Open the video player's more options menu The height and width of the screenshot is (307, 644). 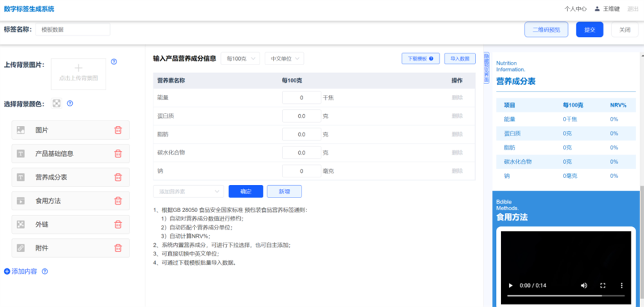click(x=621, y=286)
